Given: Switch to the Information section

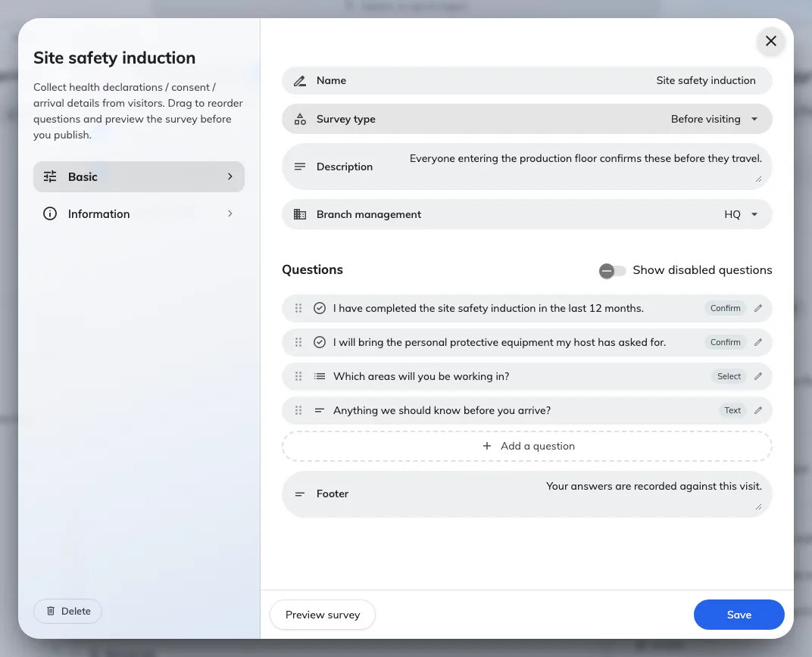Looking at the screenshot, I should 139,213.
